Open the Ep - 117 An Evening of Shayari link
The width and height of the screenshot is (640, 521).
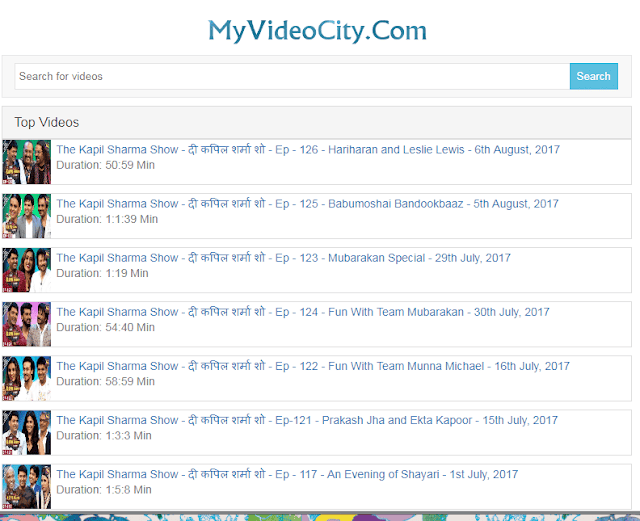(287, 474)
